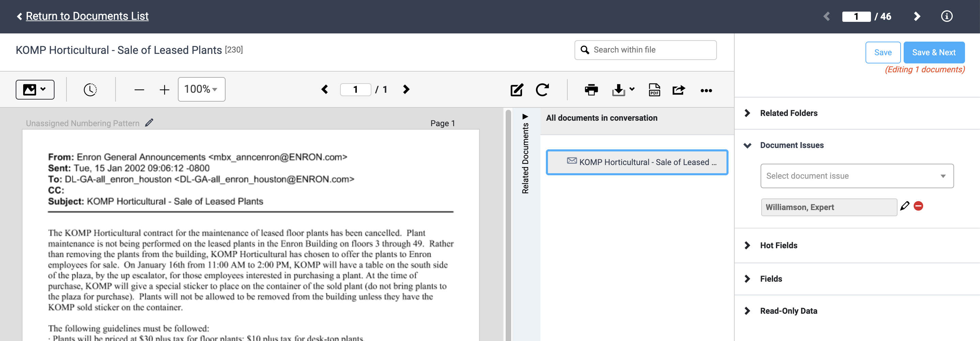Zoom in with the plus icon
The image size is (980, 341).
tap(164, 90)
